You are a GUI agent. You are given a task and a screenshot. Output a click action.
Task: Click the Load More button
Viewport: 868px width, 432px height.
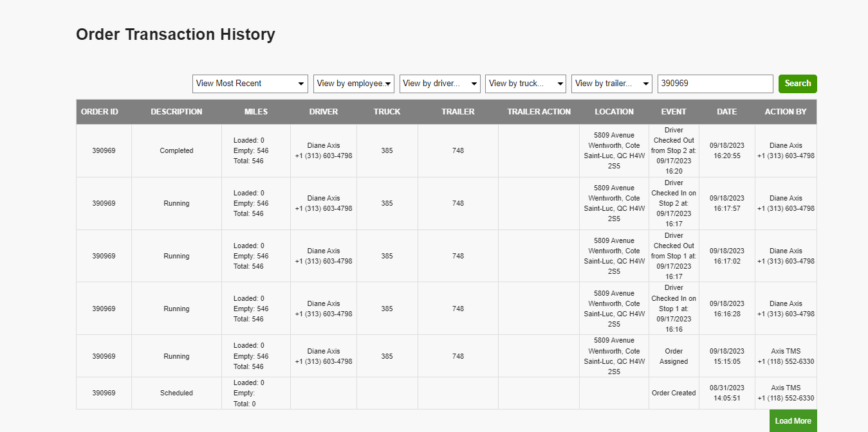(x=793, y=421)
